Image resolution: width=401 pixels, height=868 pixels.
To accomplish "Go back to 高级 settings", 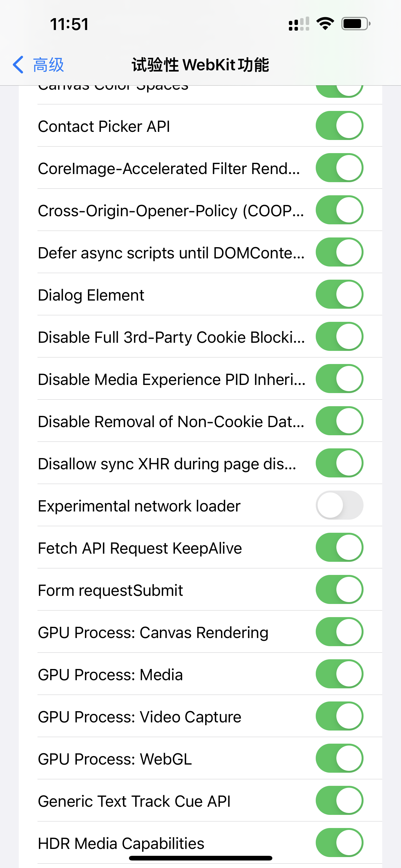I will [48, 65].
